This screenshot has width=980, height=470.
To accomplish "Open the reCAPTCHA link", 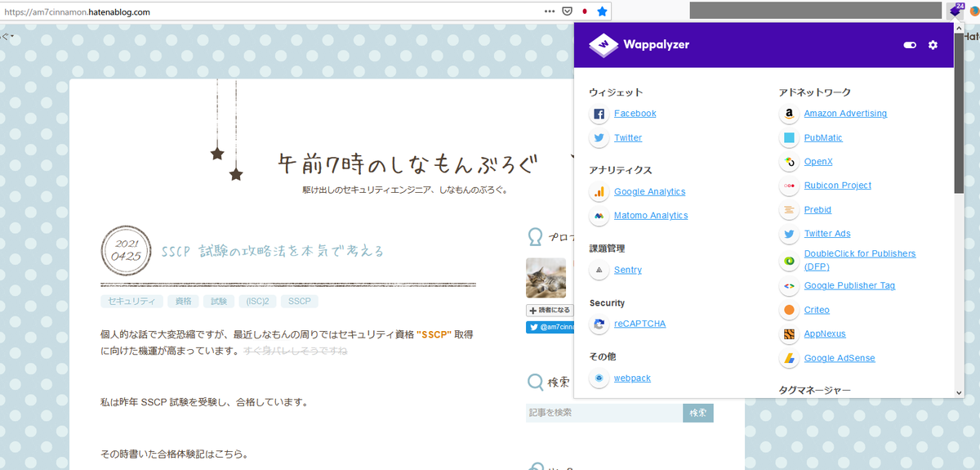I will point(640,324).
